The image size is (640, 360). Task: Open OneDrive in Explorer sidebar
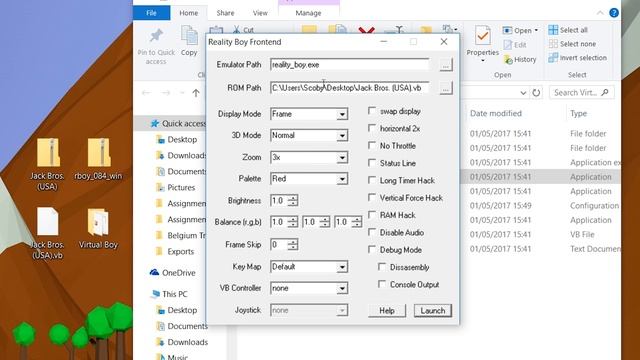pyautogui.click(x=173, y=273)
